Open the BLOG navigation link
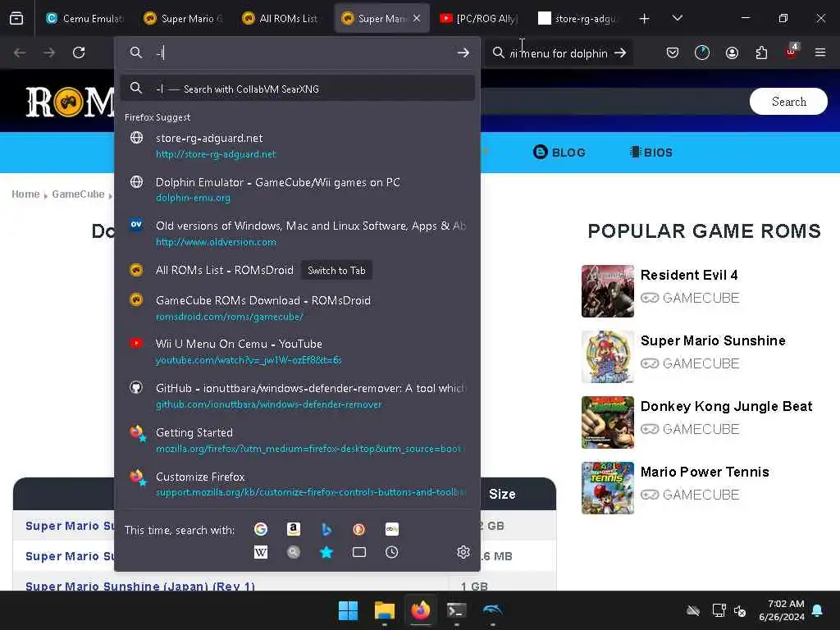The width and height of the screenshot is (840, 630). coord(559,152)
